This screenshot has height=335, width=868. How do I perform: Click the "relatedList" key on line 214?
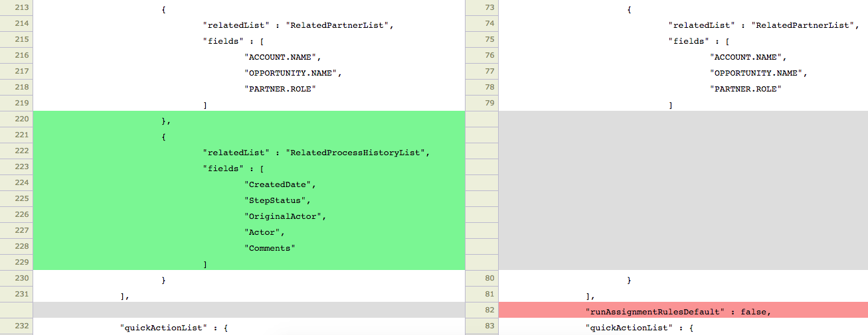(x=236, y=25)
